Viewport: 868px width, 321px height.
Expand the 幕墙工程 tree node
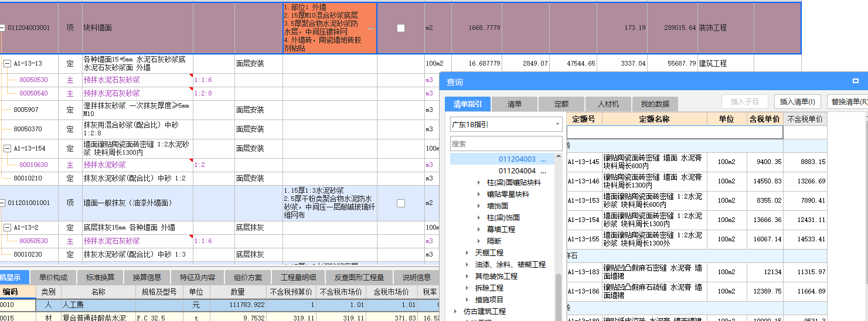pos(479,230)
